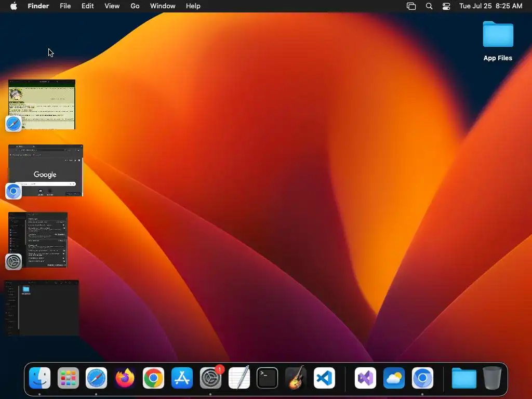Open Spotlight search in menu bar
Screen dimensions: 532x399
pos(429,6)
